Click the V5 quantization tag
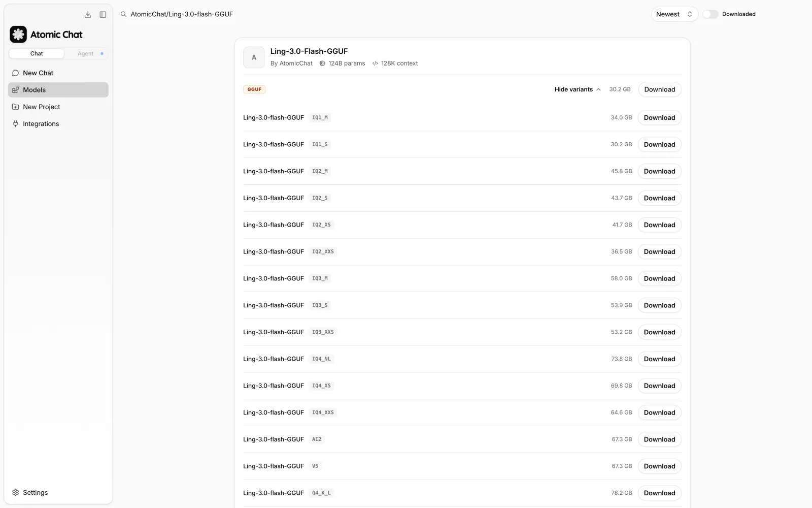The height and width of the screenshot is (508, 812). [315, 466]
